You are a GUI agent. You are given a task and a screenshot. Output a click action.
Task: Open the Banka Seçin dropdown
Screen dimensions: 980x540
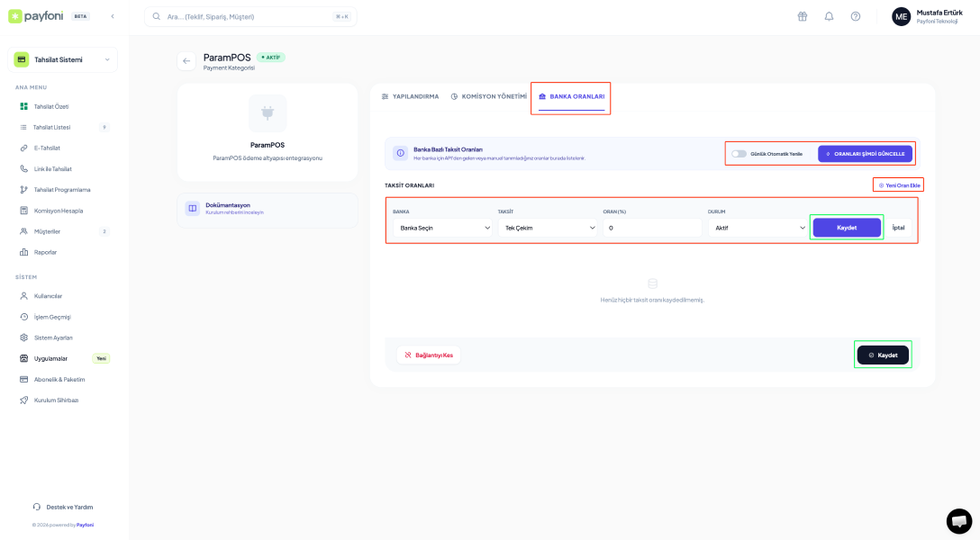click(442, 228)
